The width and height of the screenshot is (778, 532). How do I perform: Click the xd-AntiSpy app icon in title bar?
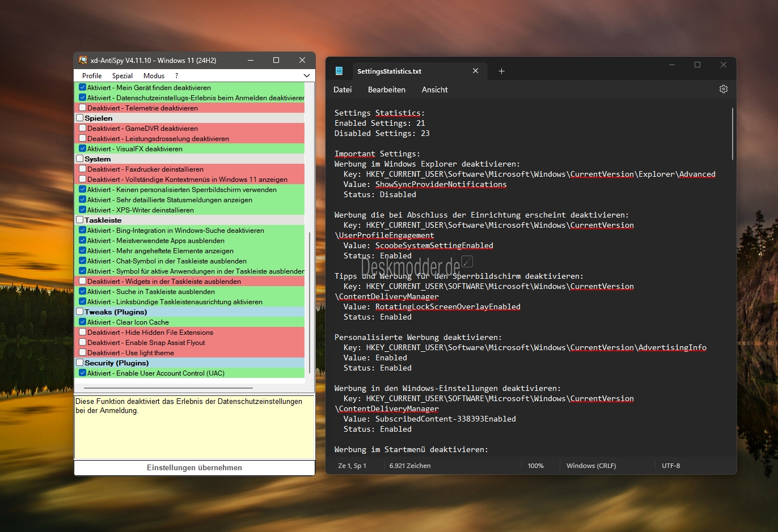tap(83, 60)
